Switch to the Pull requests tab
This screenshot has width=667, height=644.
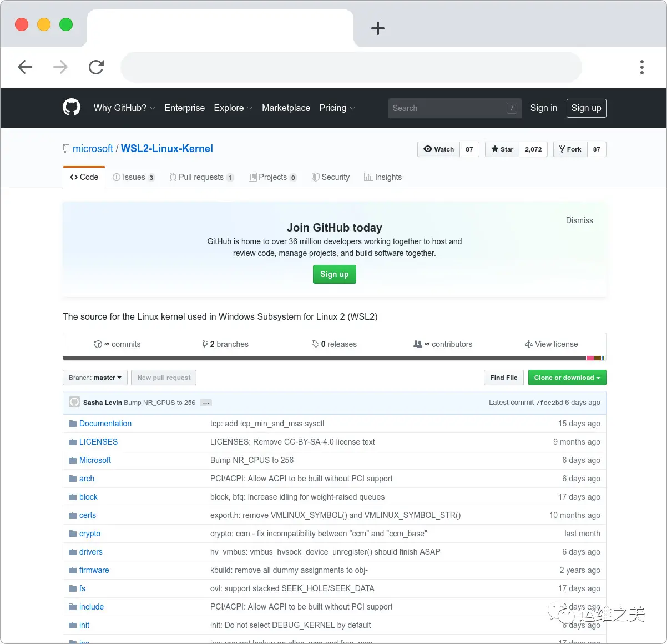click(x=201, y=177)
